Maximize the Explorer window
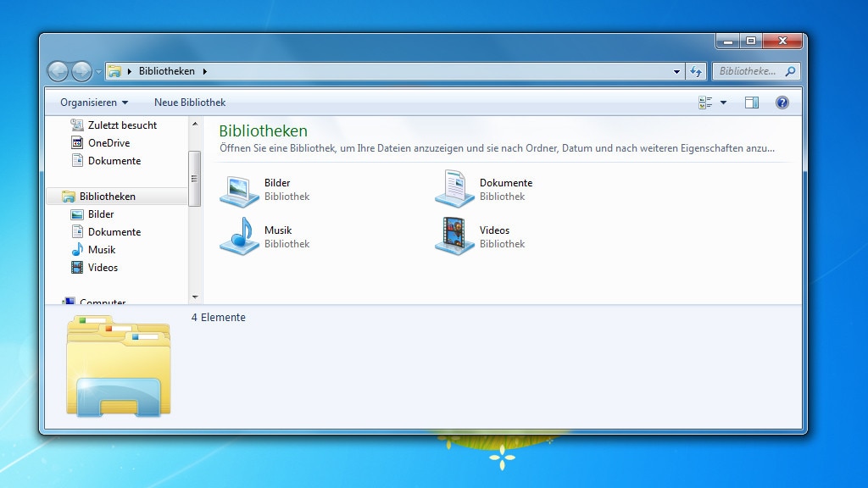Viewport: 868px width, 488px height. pos(751,41)
